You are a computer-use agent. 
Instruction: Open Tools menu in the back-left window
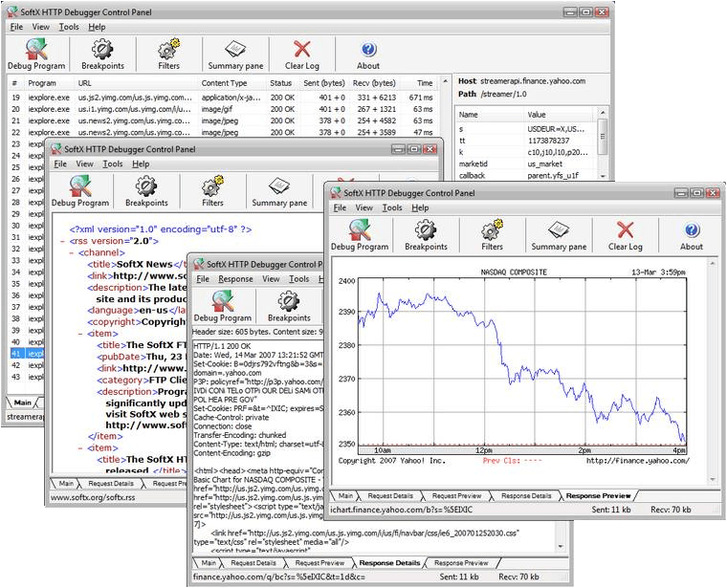pos(69,27)
